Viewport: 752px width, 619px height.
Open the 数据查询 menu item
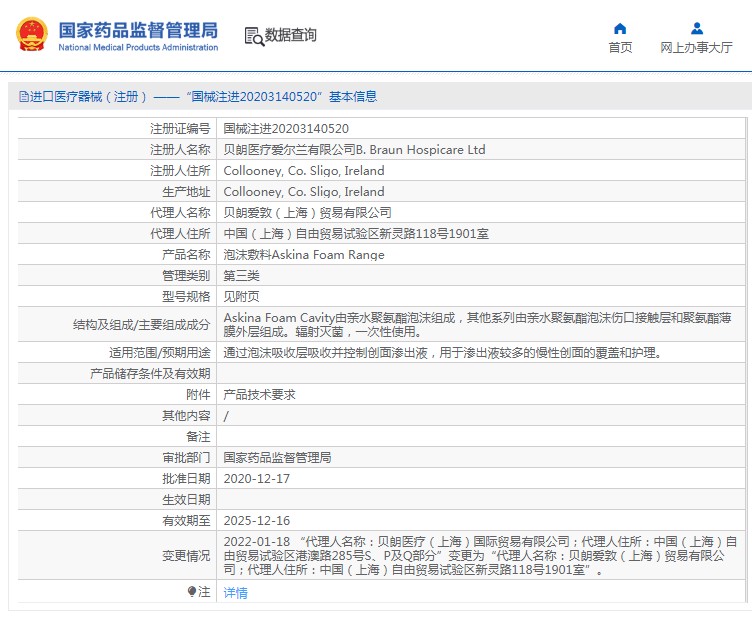pos(290,36)
